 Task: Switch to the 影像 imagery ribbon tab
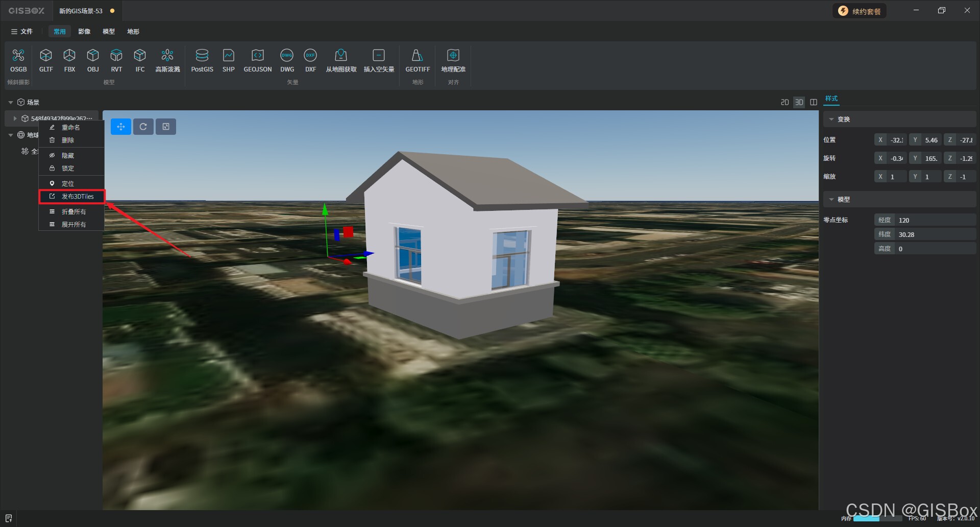pos(84,32)
